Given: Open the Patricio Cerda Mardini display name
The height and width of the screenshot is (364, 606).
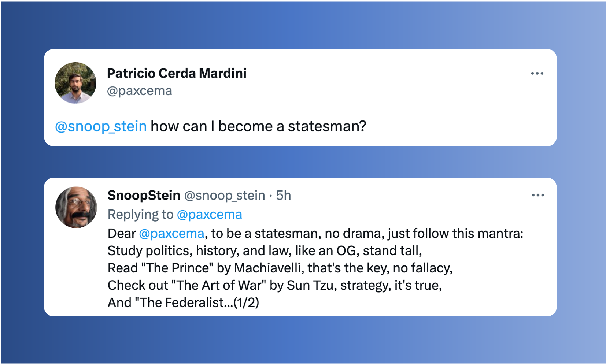Looking at the screenshot, I should 177,73.
